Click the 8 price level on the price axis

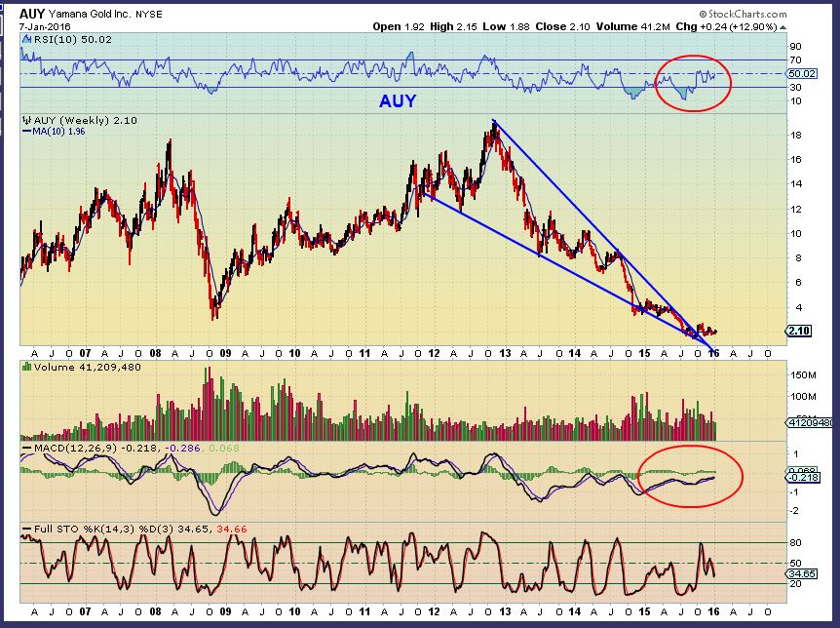click(798, 258)
